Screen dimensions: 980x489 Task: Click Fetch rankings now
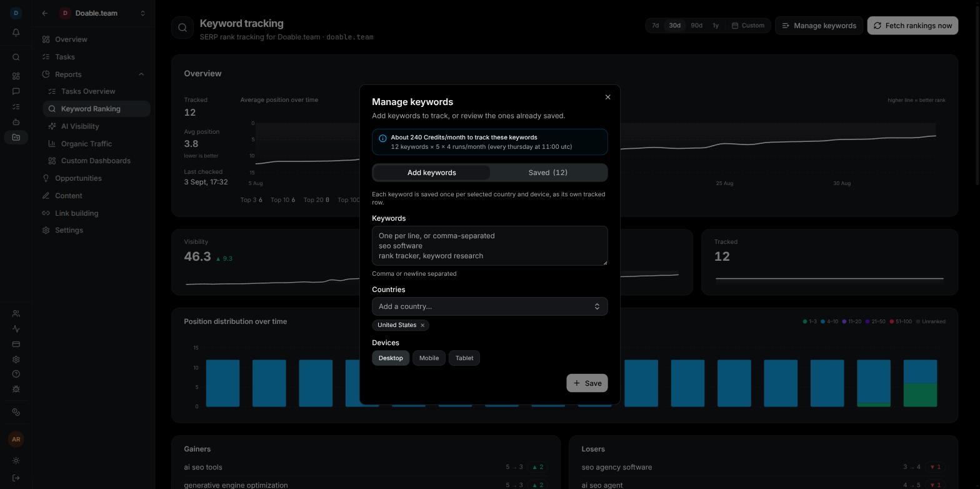tap(912, 26)
